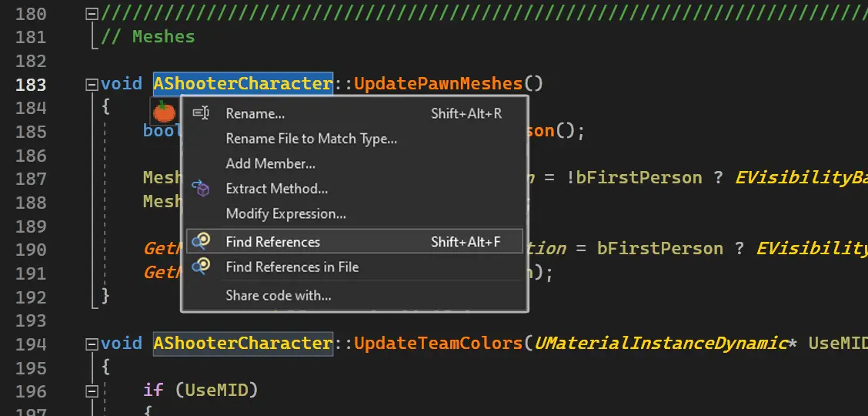
Task: Collapse the if (UseMID) block
Action: pyautogui.click(x=92, y=391)
